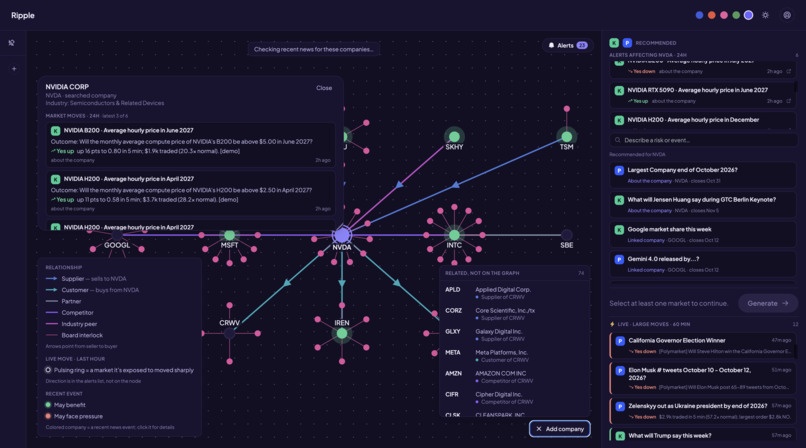806x448 pixels.
Task: Select Gemini 4.0 released by market
Action: 703,264
